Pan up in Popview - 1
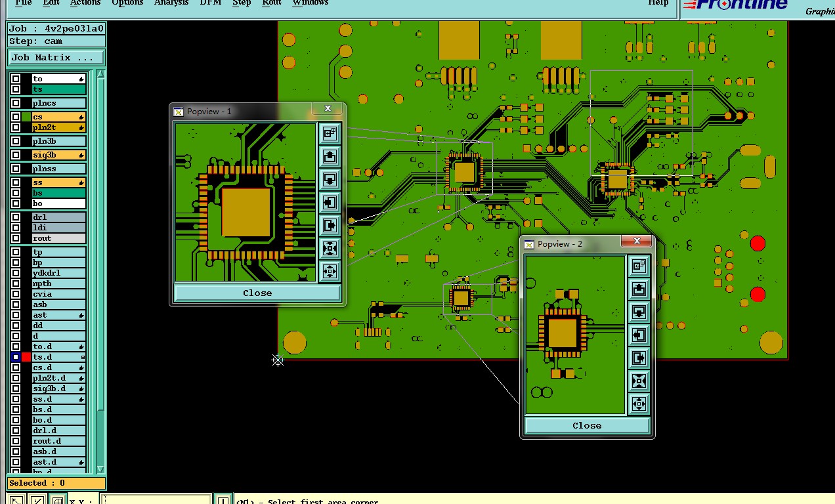The width and height of the screenshot is (835, 504). (330, 156)
